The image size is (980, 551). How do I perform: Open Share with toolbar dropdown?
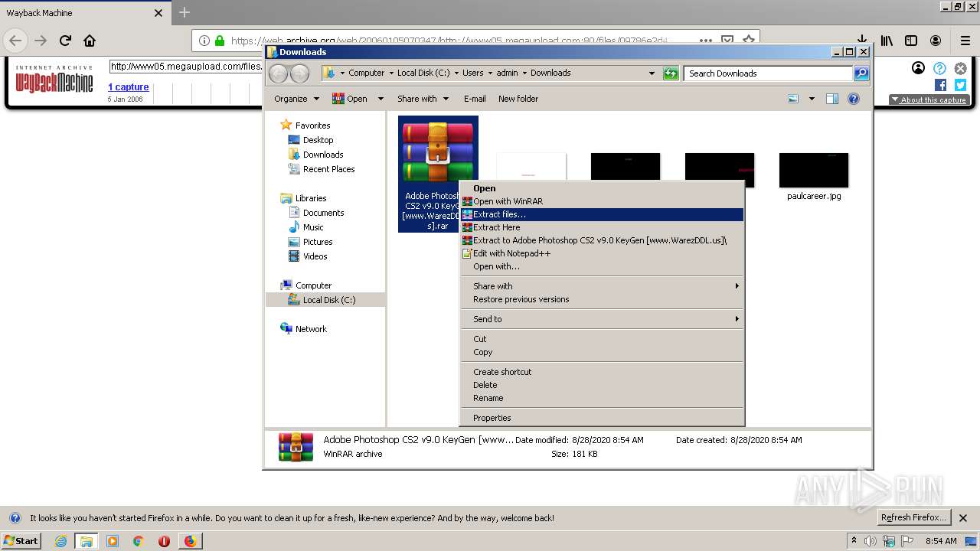(422, 99)
